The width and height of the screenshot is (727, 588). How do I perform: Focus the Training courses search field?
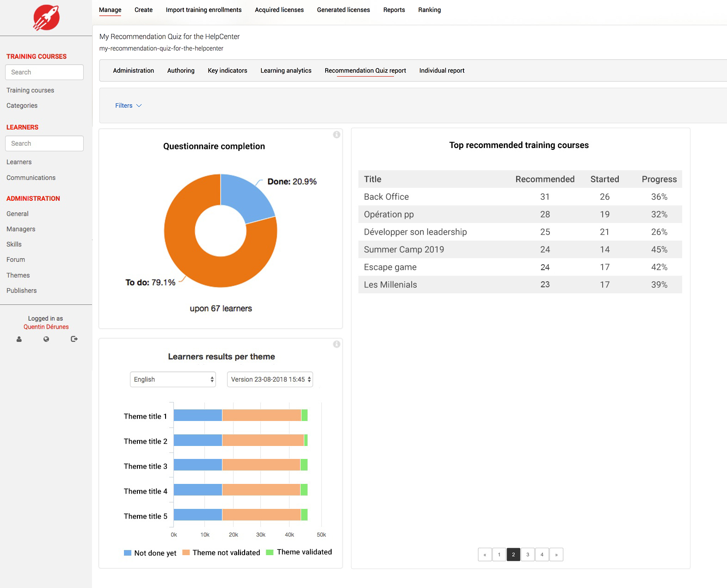tap(44, 72)
